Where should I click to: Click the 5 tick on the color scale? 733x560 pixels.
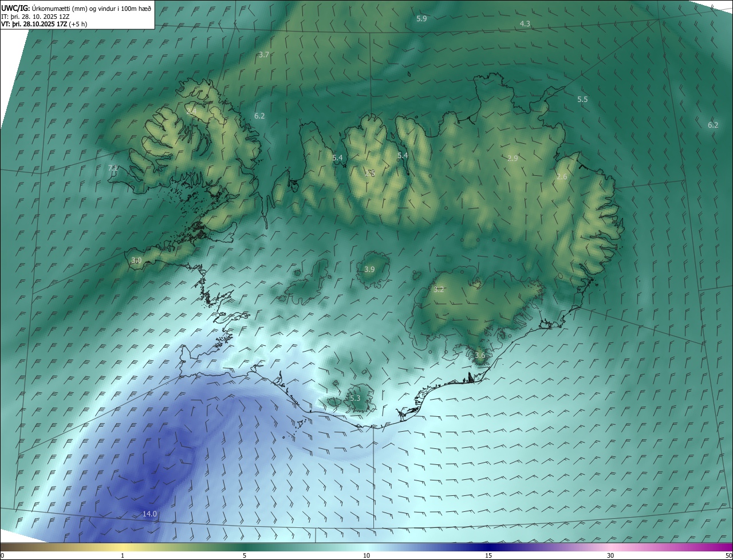pyautogui.click(x=245, y=555)
